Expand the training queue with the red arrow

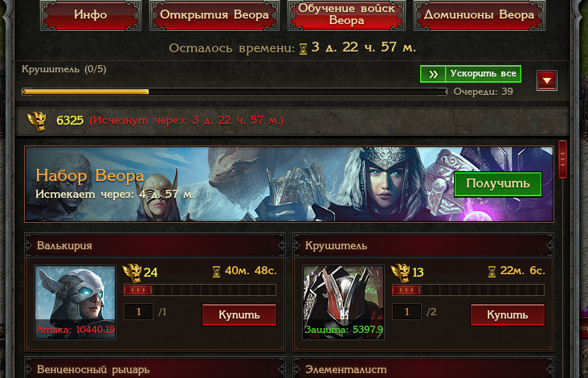tap(547, 80)
